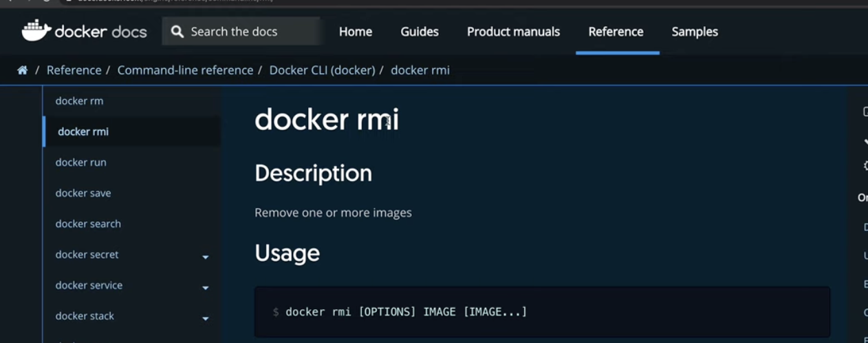This screenshot has height=343, width=868.
Task: Click the search magnifier icon
Action: click(177, 32)
